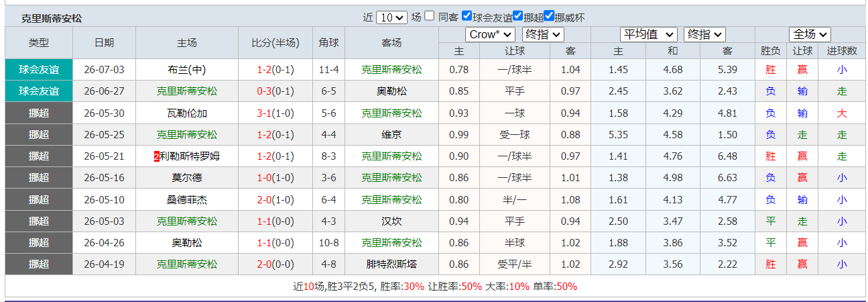Click the 类型 column header
The image size is (868, 302).
coord(39,42)
